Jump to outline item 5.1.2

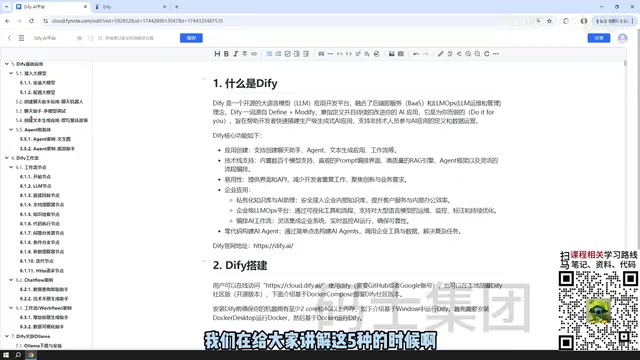(x=38, y=92)
